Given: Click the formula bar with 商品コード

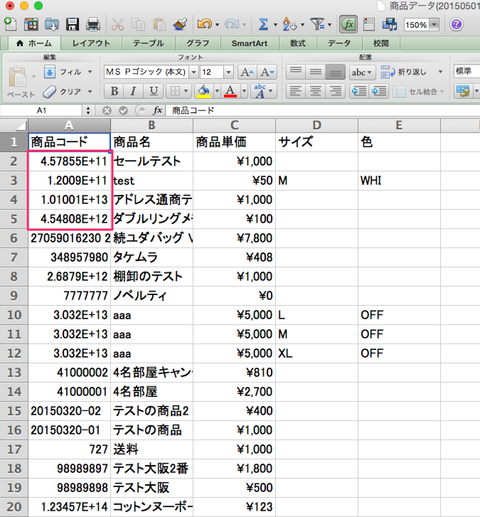Looking at the screenshot, I should (x=323, y=110).
